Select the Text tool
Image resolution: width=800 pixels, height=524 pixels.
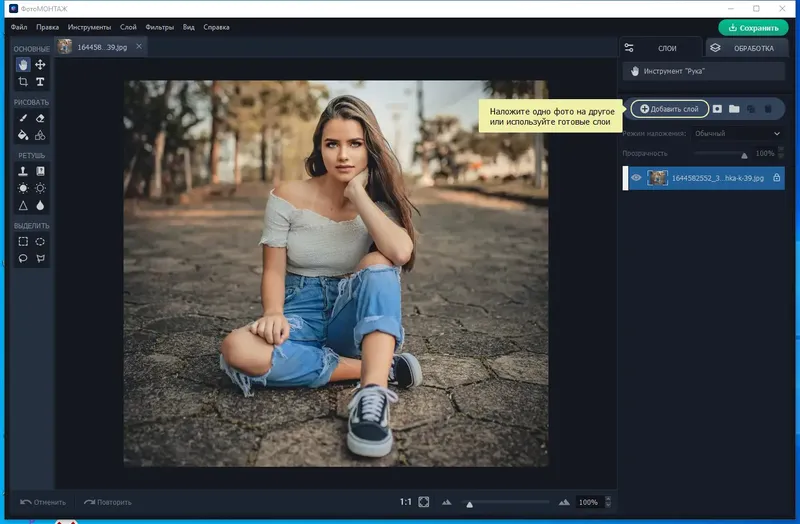coord(40,81)
